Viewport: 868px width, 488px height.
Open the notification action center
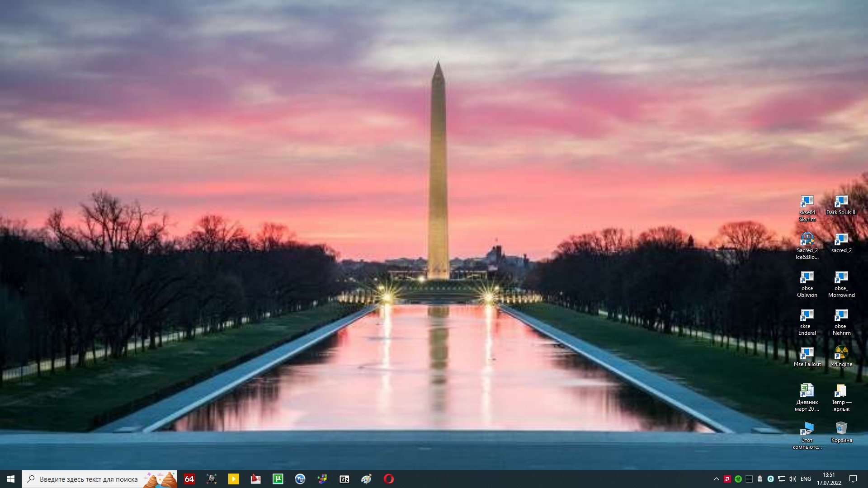tap(853, 479)
